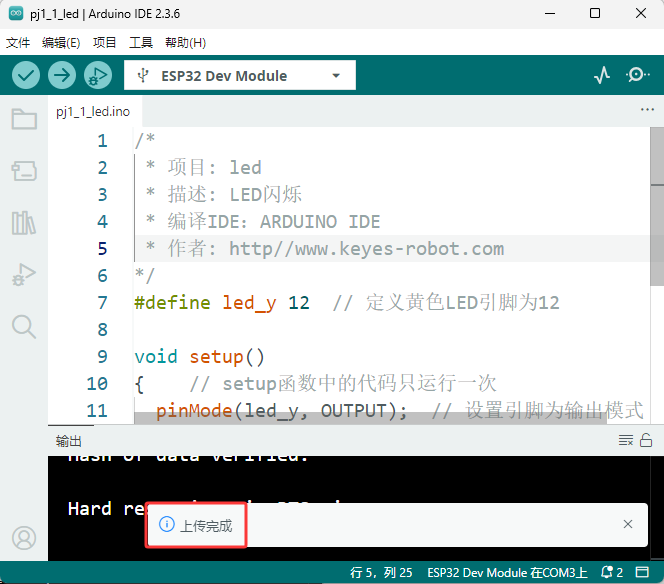The height and width of the screenshot is (584, 664).
Task: Click the Hard re output text line
Action: point(106,509)
